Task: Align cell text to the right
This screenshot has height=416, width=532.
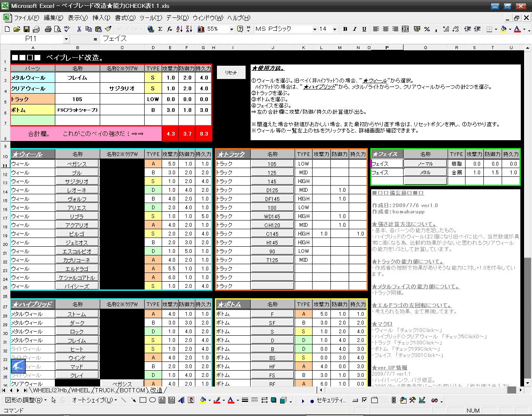Action: (395, 29)
